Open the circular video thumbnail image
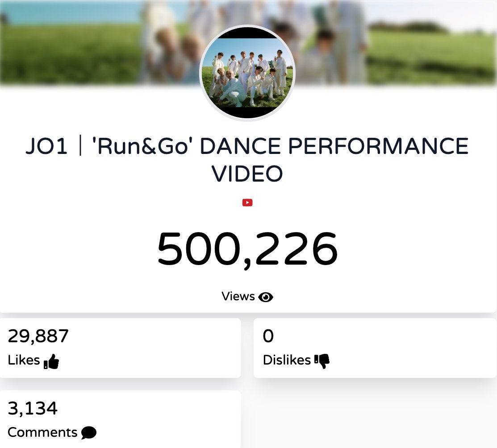497x448 pixels. pyautogui.click(x=247, y=73)
